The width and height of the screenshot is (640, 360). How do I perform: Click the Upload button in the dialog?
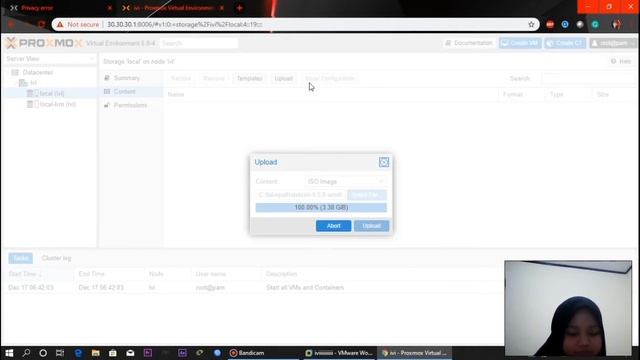(371, 226)
